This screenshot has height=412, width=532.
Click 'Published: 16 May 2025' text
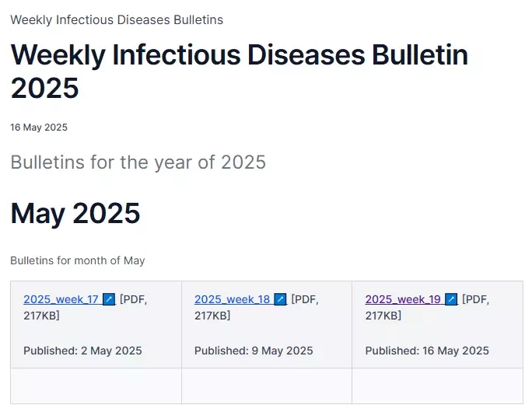pos(427,351)
